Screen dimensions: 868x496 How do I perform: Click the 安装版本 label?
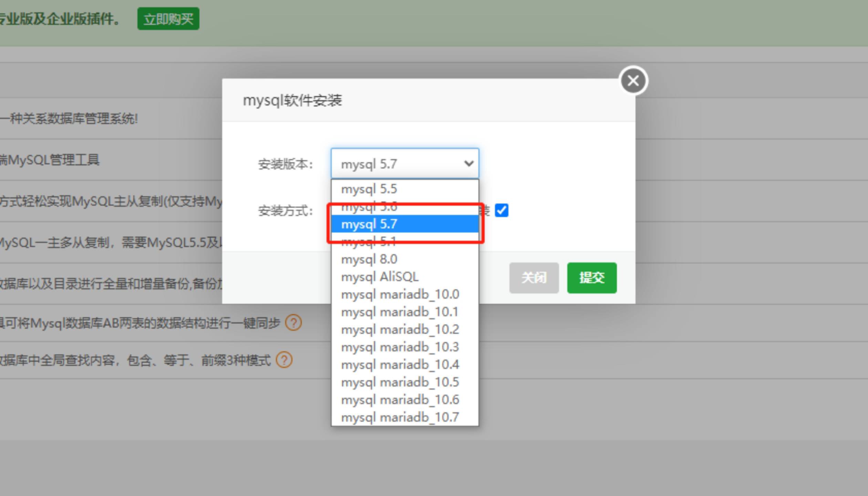286,164
